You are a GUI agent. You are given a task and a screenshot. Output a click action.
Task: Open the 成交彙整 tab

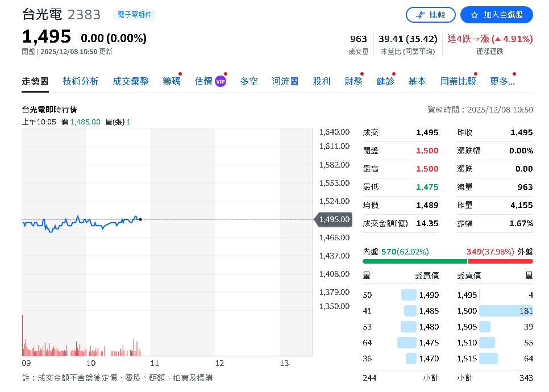(x=131, y=81)
